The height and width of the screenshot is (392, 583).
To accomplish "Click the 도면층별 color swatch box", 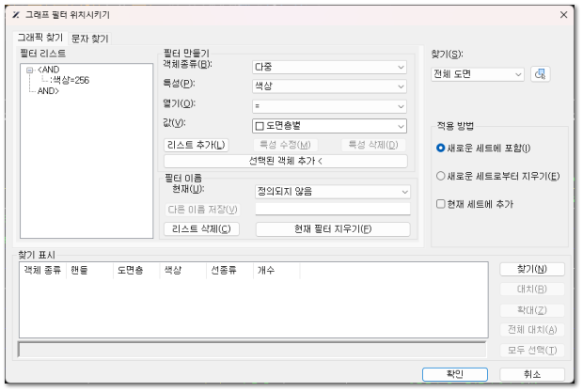I will [x=260, y=126].
